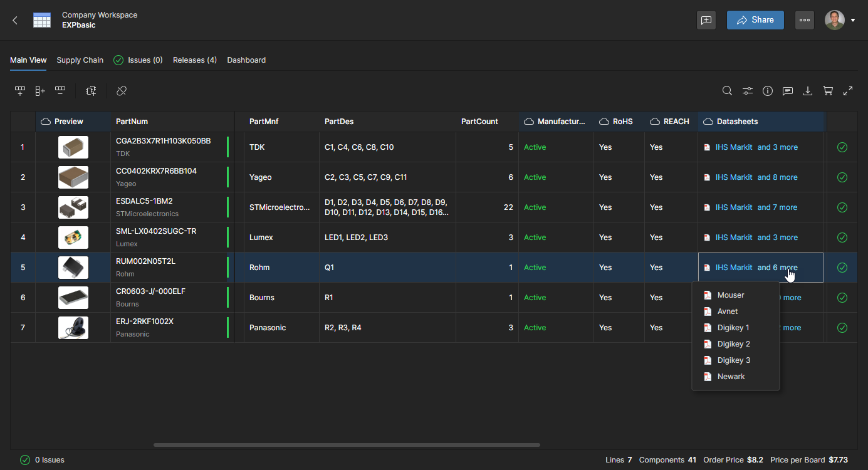Open the shopping cart icon

[x=828, y=91]
